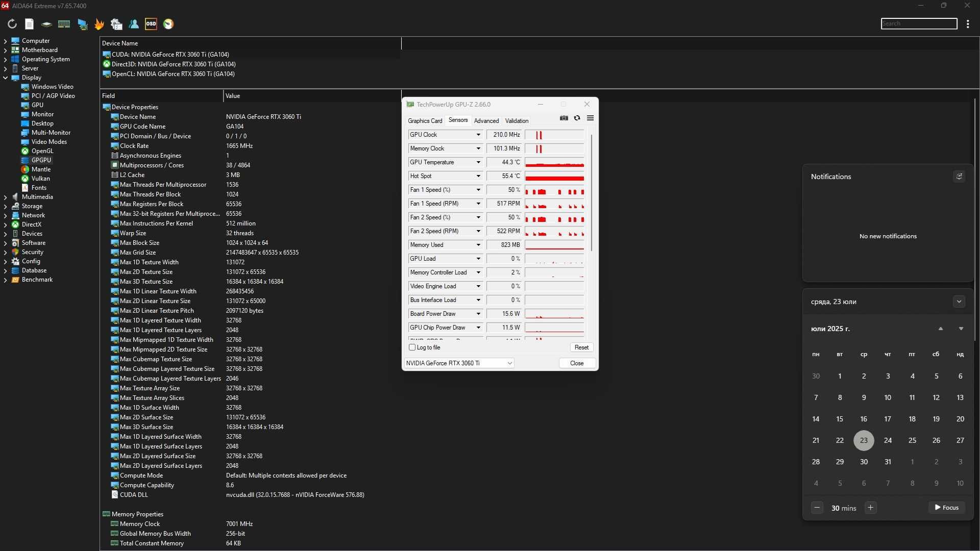Image resolution: width=980 pixels, height=551 pixels.
Task: Take a GPU-Z screenshot with camera icon
Action: click(x=563, y=118)
